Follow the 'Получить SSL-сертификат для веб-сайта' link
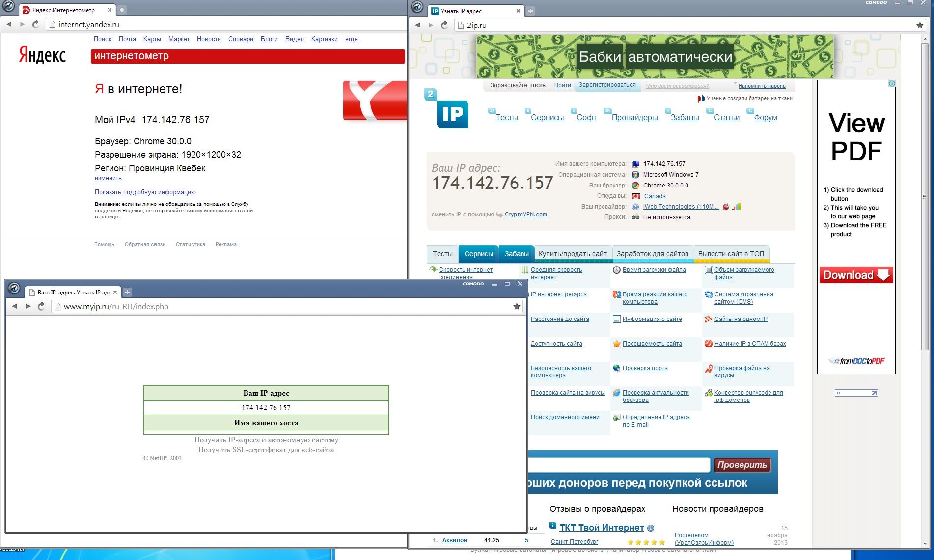 266,450
